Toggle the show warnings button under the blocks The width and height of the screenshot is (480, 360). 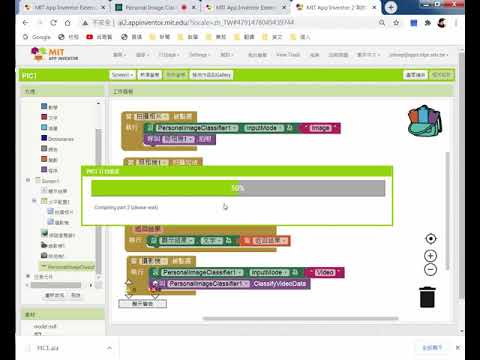[x=143, y=304]
